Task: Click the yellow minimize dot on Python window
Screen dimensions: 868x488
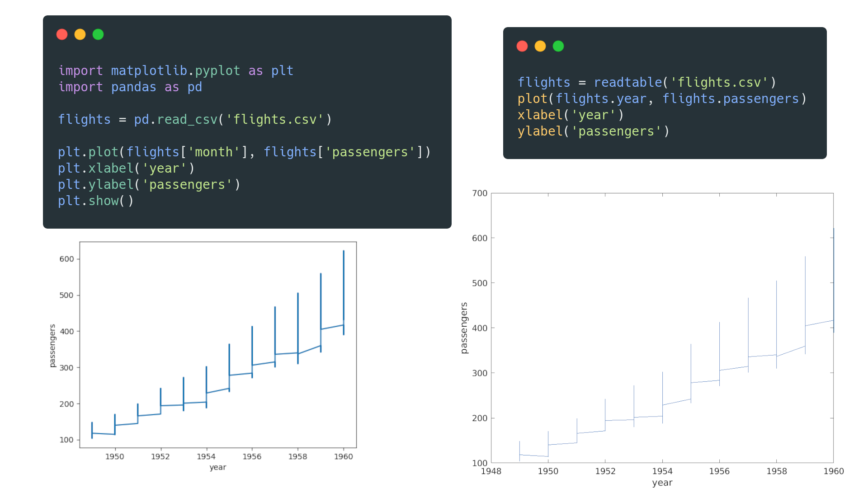Action: point(80,34)
